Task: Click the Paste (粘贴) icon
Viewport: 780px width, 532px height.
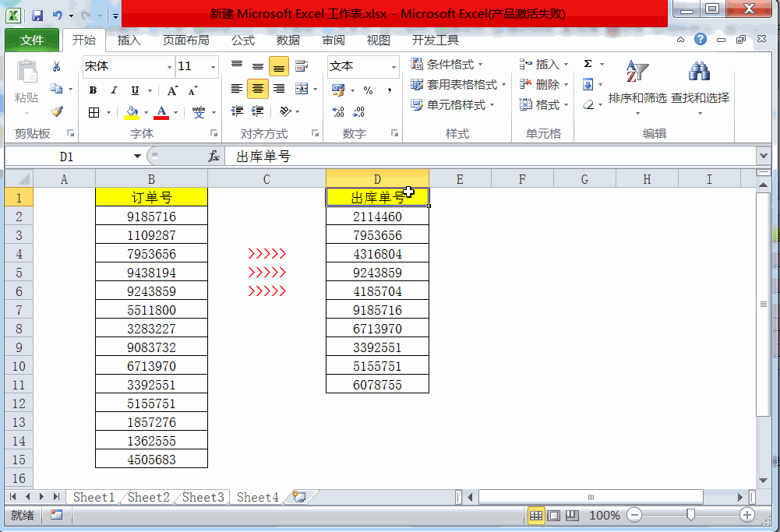Action: click(x=26, y=71)
